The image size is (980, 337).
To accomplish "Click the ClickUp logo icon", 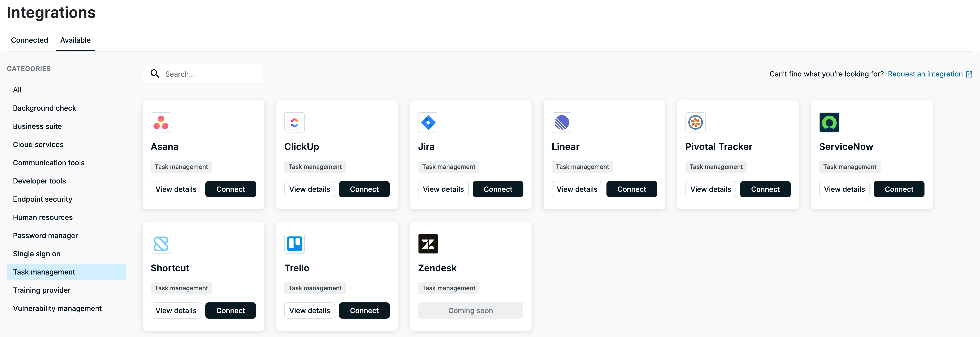I will (x=295, y=122).
